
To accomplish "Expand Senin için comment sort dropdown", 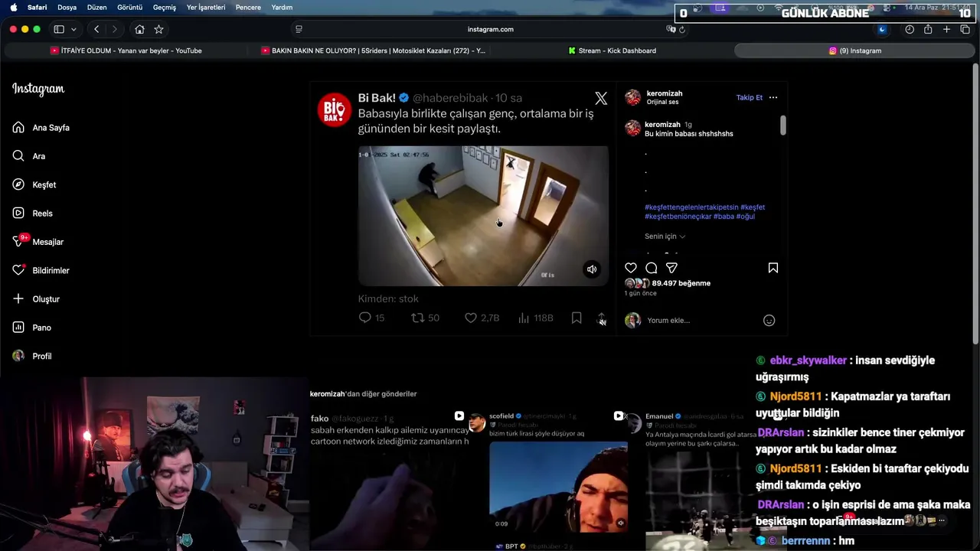I will 665,236.
